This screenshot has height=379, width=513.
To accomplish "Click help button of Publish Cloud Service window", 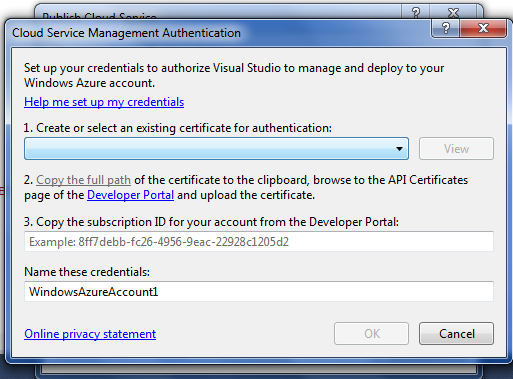I will point(416,12).
